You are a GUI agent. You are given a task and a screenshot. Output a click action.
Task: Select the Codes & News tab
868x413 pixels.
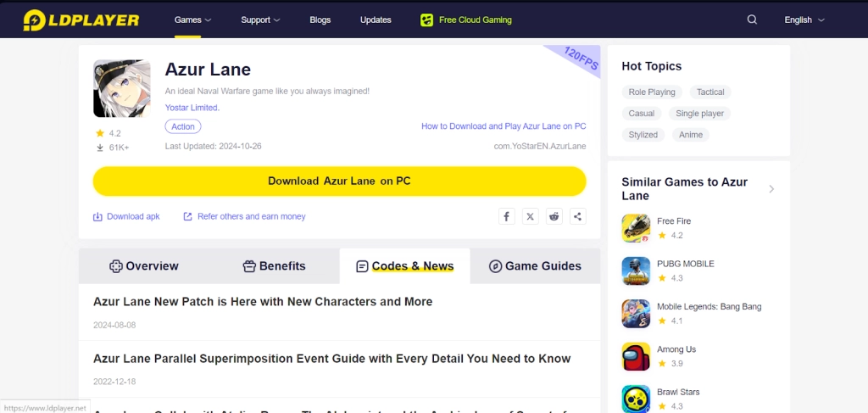(404, 266)
